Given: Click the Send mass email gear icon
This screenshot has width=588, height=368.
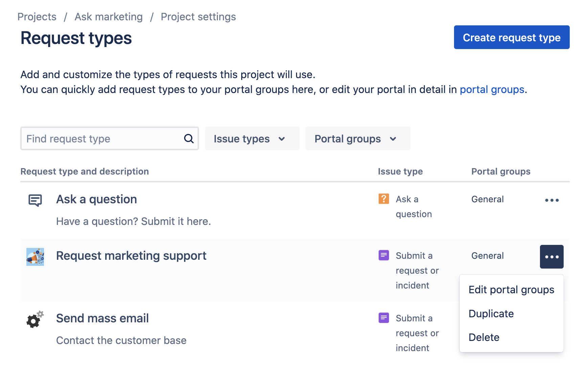Looking at the screenshot, I should point(35,319).
